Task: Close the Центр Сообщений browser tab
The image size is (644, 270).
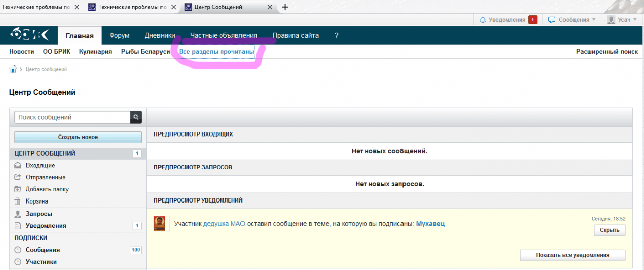Action: (x=270, y=7)
